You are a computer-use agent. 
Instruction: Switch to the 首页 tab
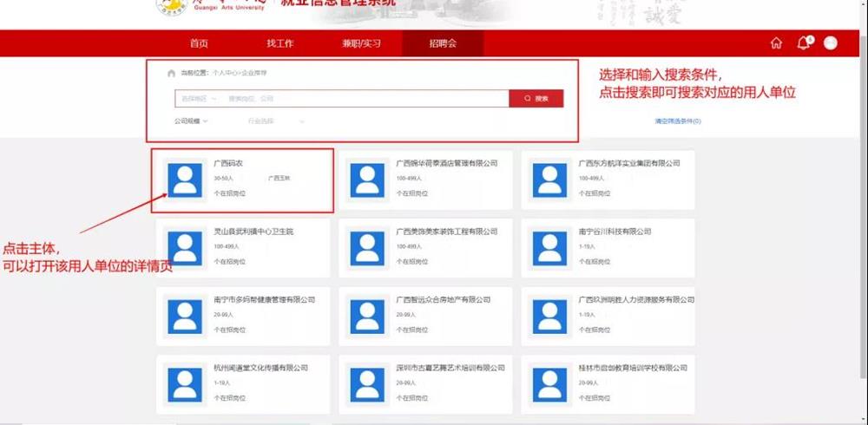pyautogui.click(x=199, y=43)
